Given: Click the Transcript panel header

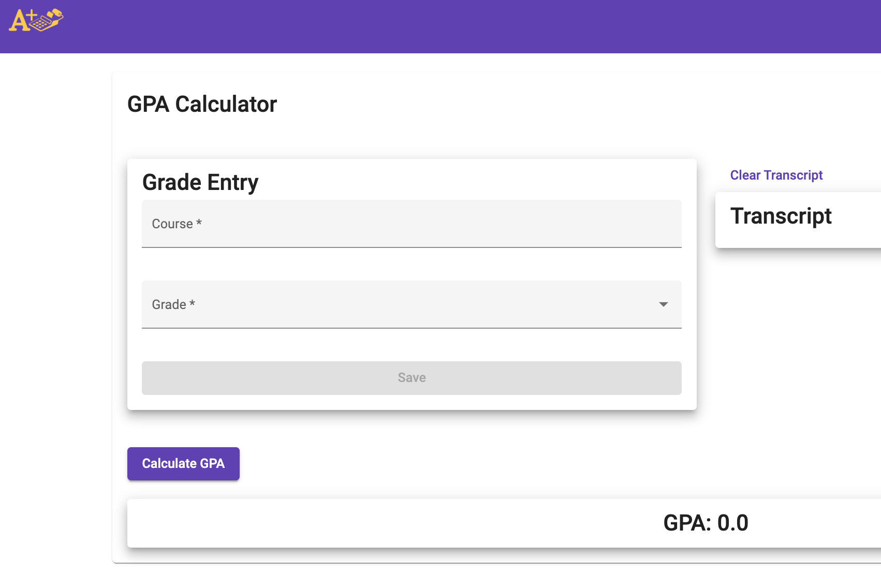Looking at the screenshot, I should (781, 216).
